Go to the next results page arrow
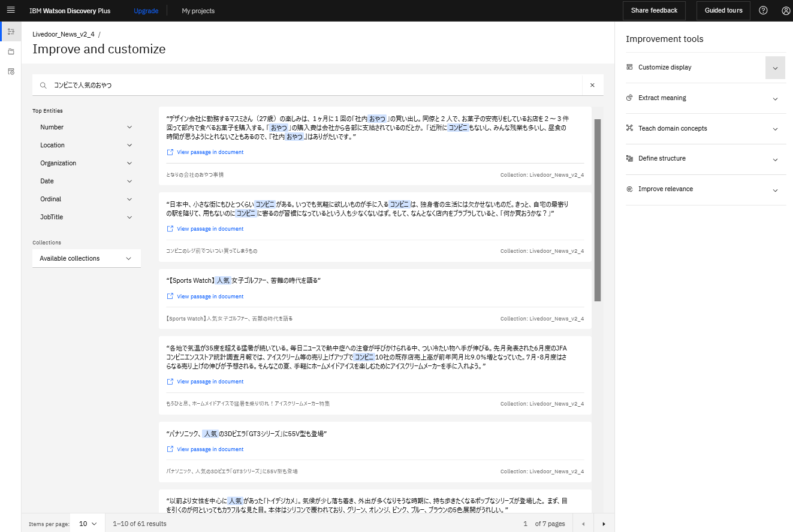 coord(604,524)
